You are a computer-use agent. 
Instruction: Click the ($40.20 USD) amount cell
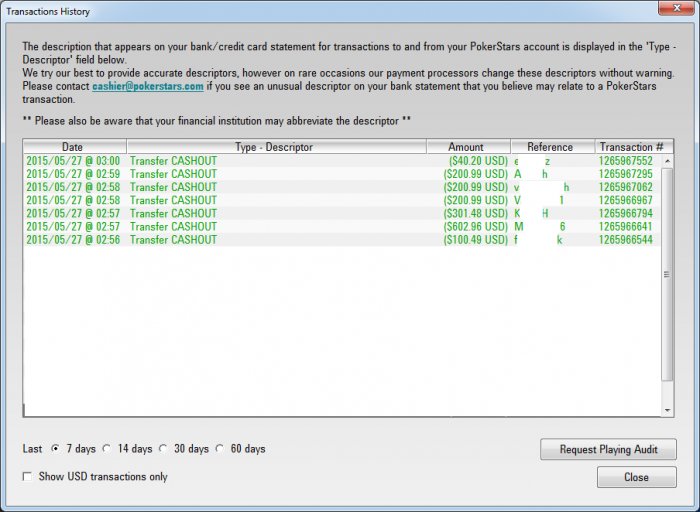click(x=479, y=161)
